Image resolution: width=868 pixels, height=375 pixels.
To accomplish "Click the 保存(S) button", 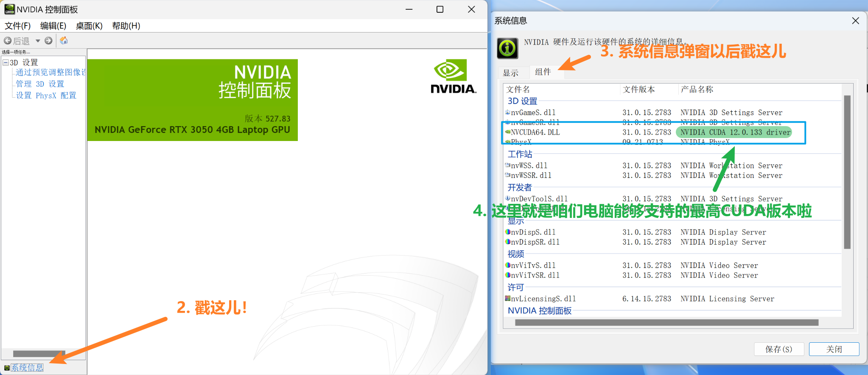I will point(778,349).
